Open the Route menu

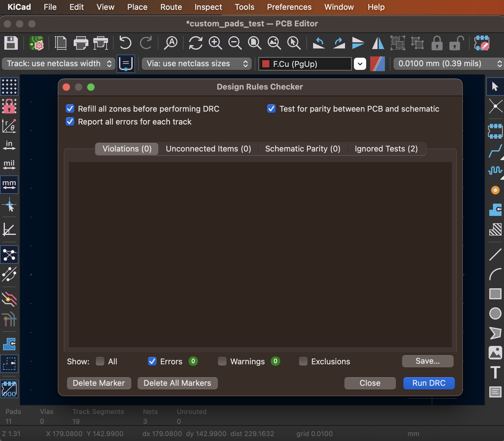tap(171, 7)
